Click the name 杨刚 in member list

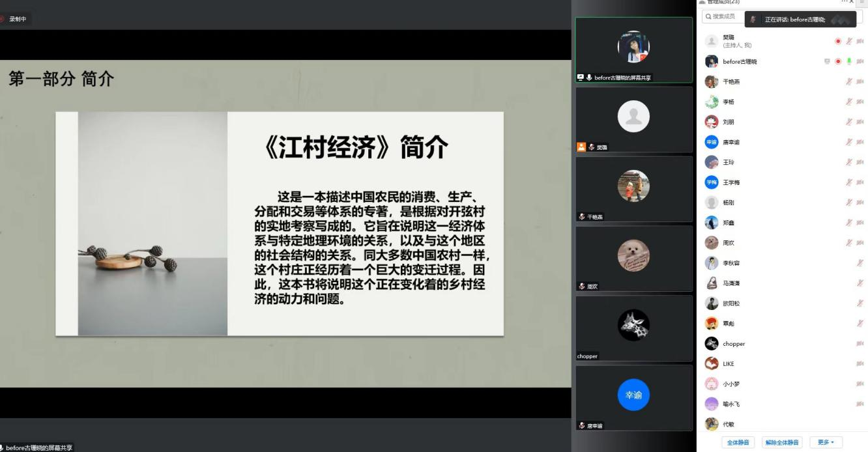(x=729, y=203)
